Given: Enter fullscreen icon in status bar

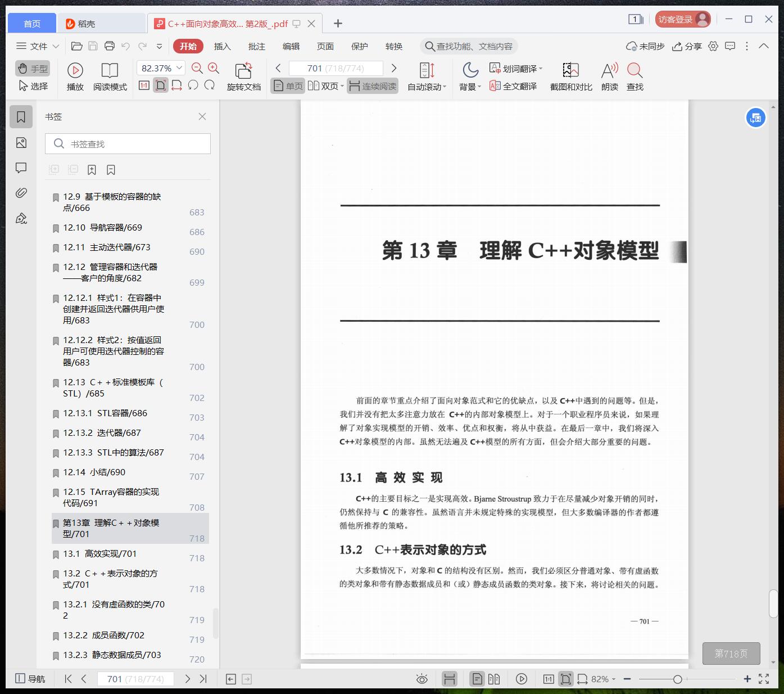Looking at the screenshot, I should (x=764, y=679).
